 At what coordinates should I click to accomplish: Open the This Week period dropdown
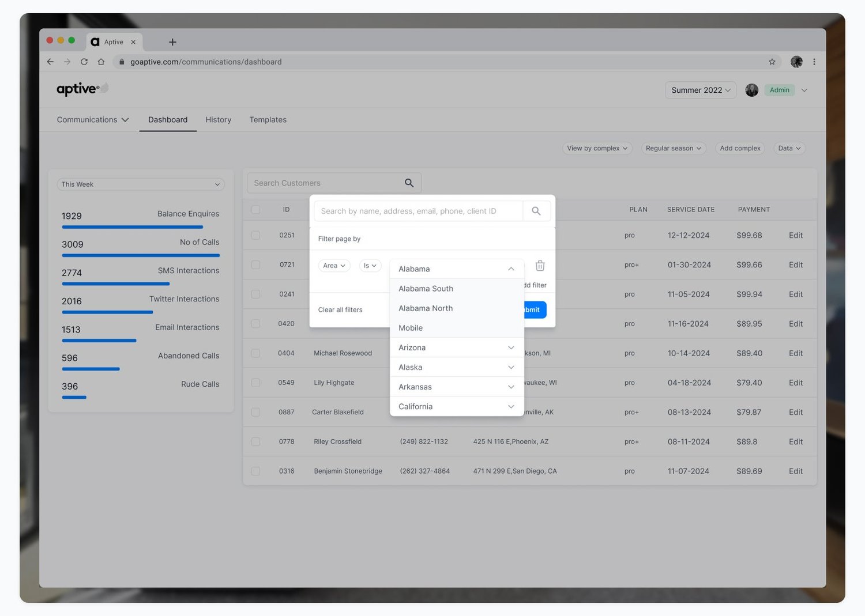pos(141,184)
